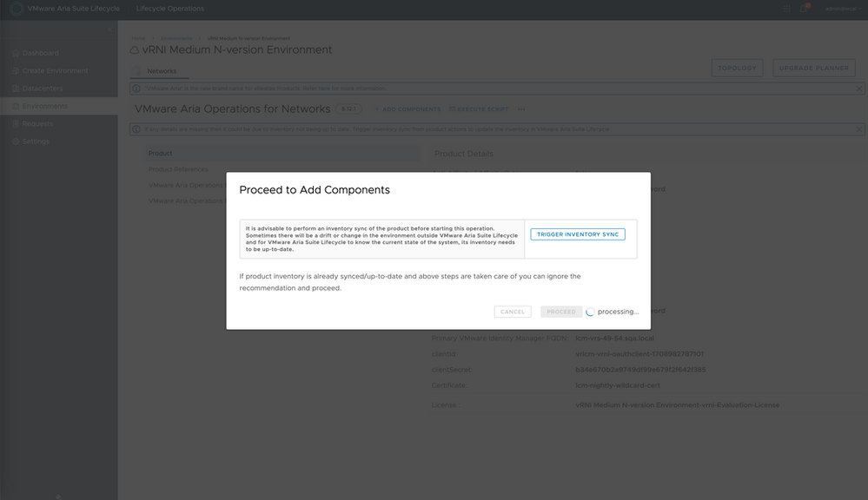Open the three-dot more actions menu
The height and width of the screenshot is (500, 868).
click(521, 109)
